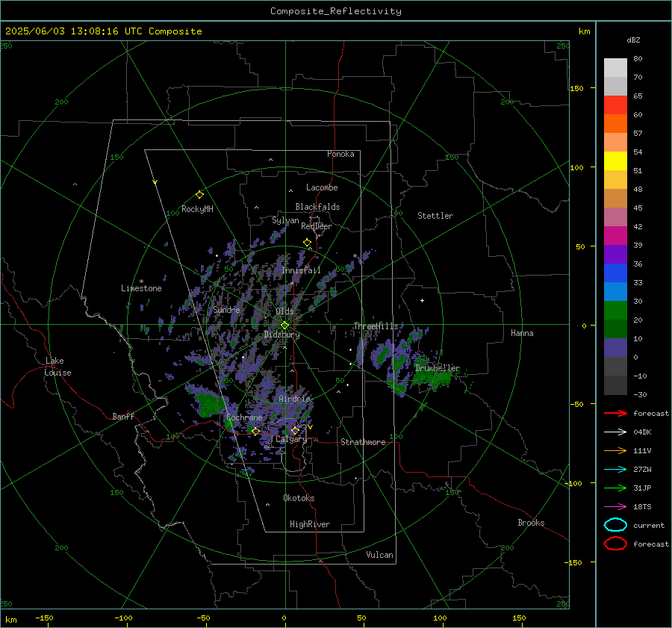Screen dimensions: 672x628
Task: Click the Limestone label
Action: tap(141, 288)
